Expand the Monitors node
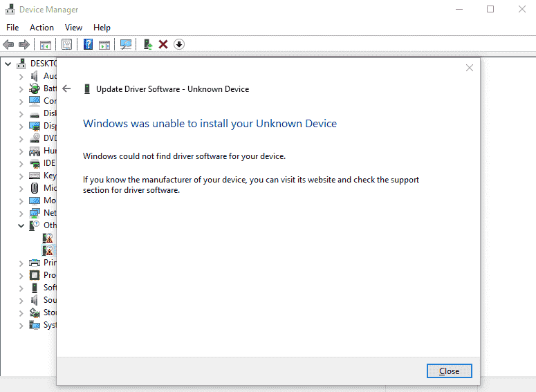The width and height of the screenshot is (536, 392). [21, 201]
